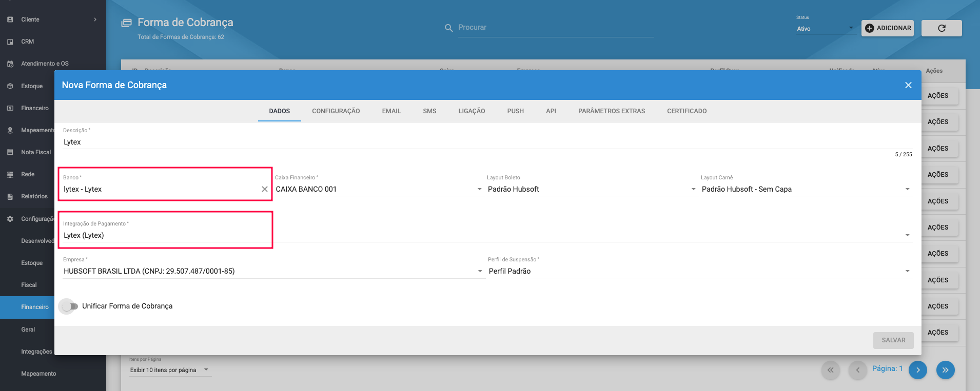Switch to the PUSH tab
Viewport: 980px width, 391px height.
pyautogui.click(x=516, y=111)
